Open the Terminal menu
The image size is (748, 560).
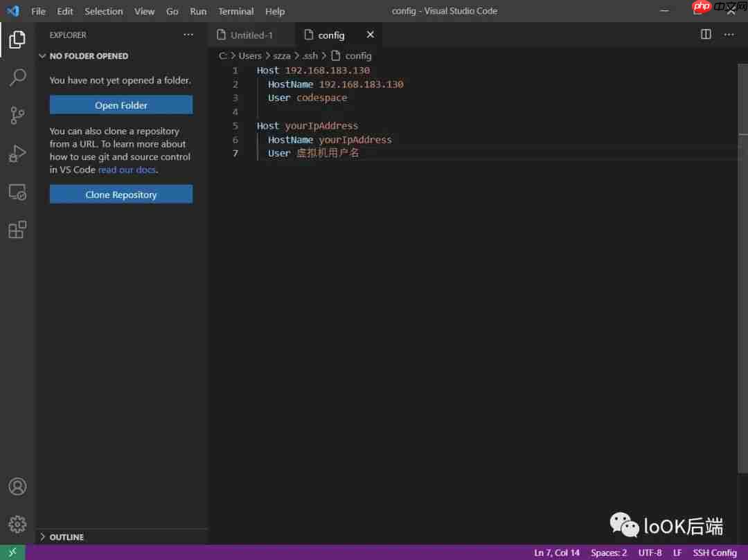[x=235, y=11]
